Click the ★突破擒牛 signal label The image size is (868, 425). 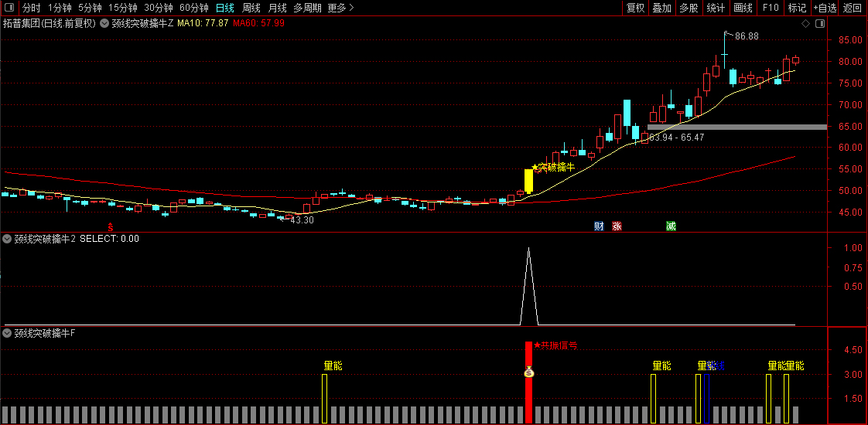click(x=553, y=168)
